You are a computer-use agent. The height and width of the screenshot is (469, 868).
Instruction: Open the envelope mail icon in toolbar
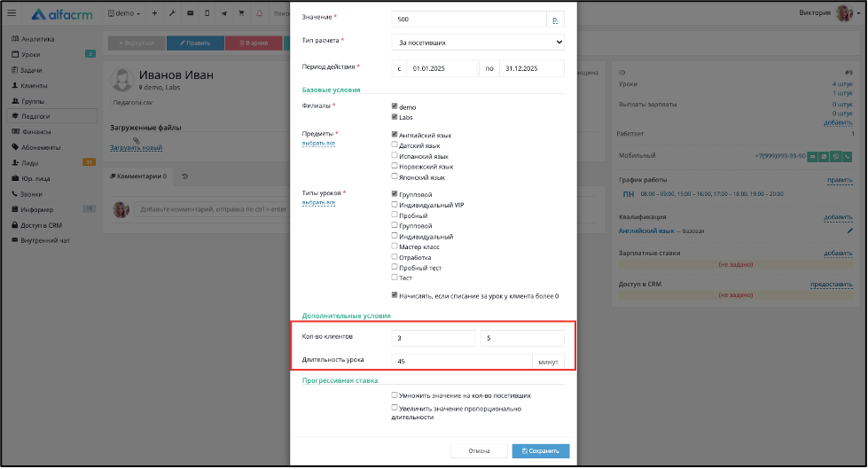click(190, 13)
